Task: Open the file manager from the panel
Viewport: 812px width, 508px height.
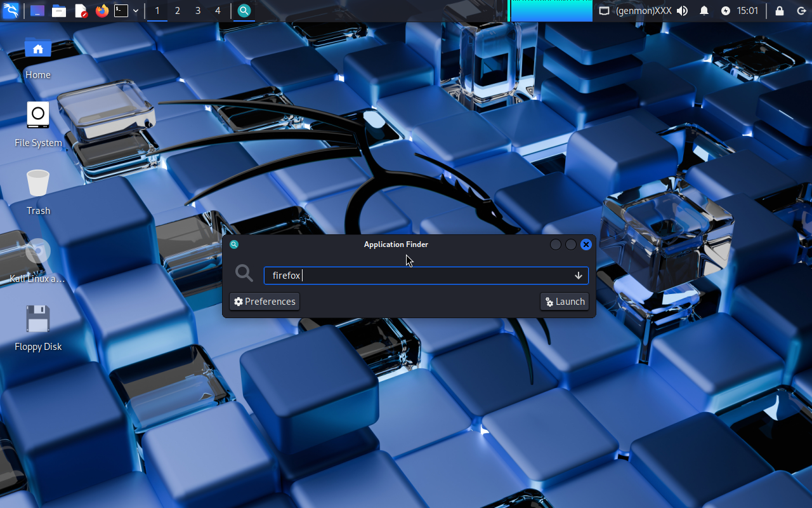Action: click(x=59, y=11)
